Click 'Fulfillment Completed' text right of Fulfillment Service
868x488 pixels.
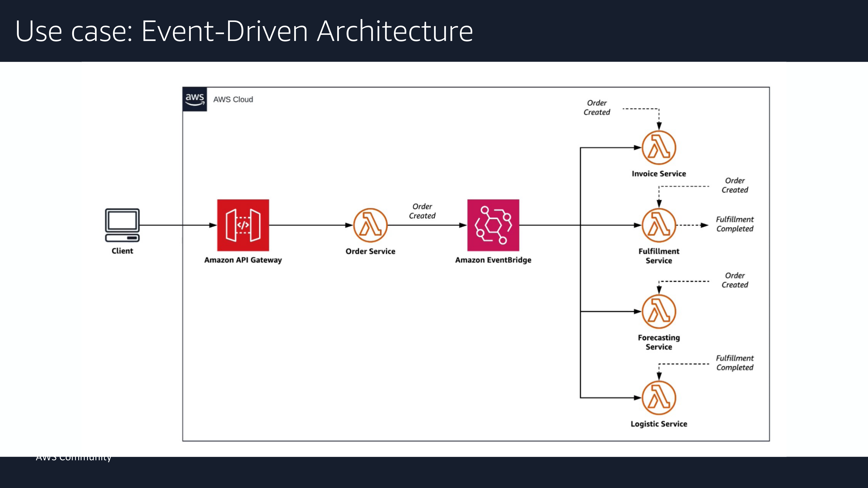(x=735, y=224)
